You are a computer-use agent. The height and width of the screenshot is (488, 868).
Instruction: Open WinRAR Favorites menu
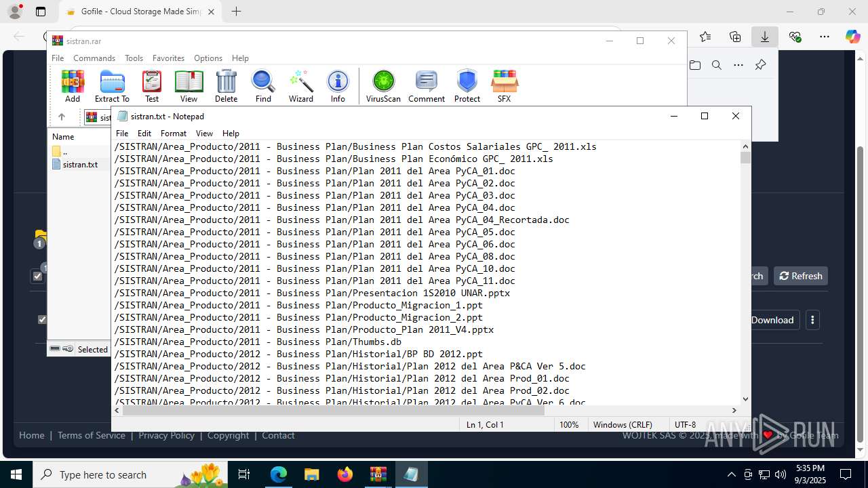[x=168, y=58]
